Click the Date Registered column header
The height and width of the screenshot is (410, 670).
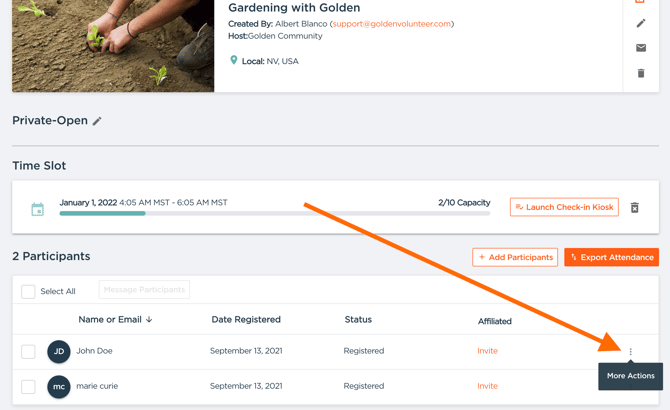(x=246, y=320)
